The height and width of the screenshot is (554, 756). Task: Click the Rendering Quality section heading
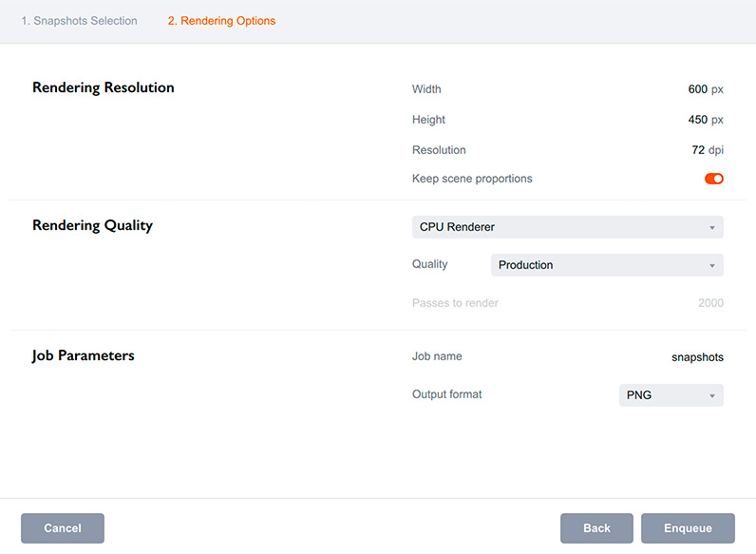click(92, 226)
